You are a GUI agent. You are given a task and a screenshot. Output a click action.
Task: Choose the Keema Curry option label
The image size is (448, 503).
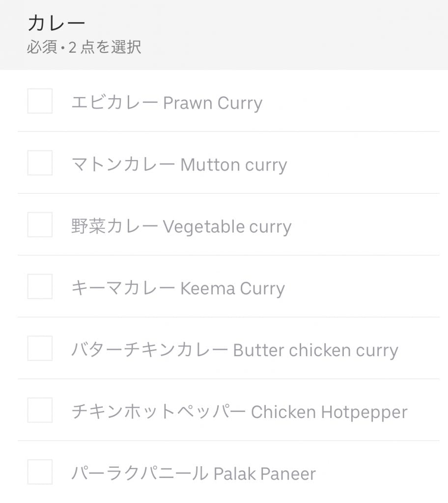pyautogui.click(x=178, y=289)
